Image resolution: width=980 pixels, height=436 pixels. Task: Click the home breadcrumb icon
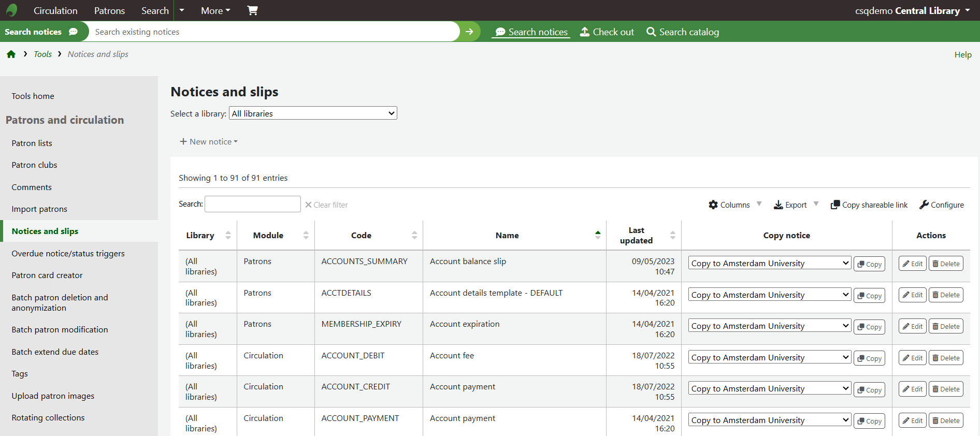point(11,54)
